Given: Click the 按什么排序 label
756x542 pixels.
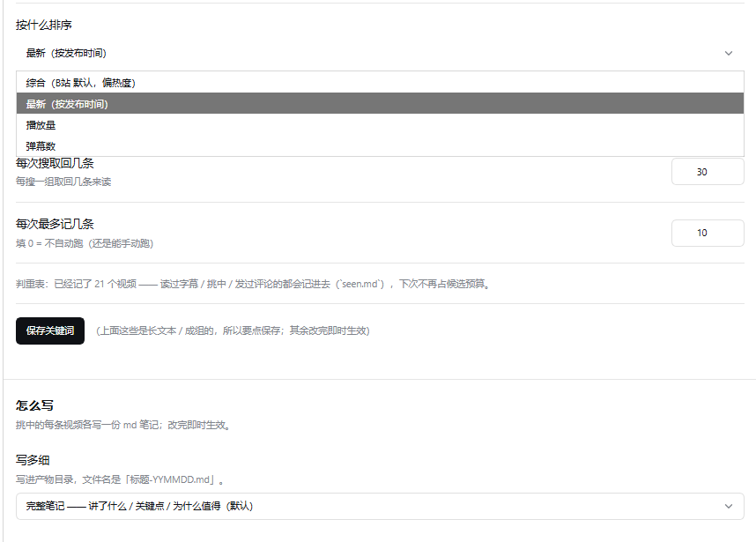Looking at the screenshot, I should click(x=44, y=25).
